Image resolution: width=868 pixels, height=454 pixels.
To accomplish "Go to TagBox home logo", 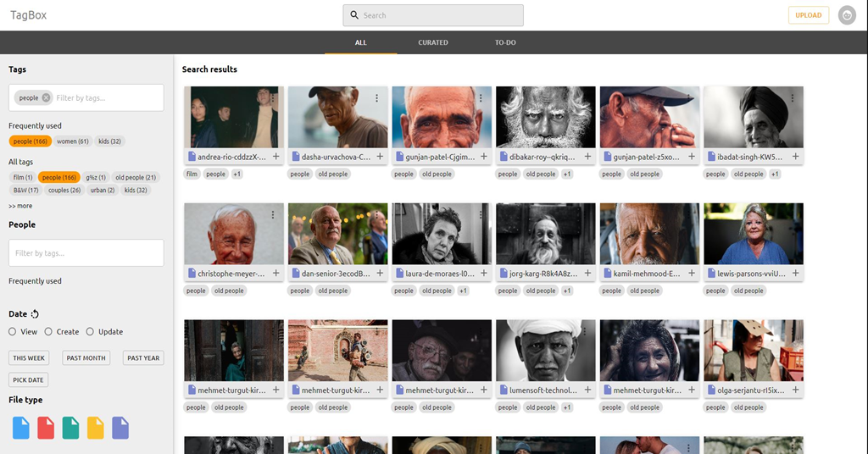I will click(28, 15).
